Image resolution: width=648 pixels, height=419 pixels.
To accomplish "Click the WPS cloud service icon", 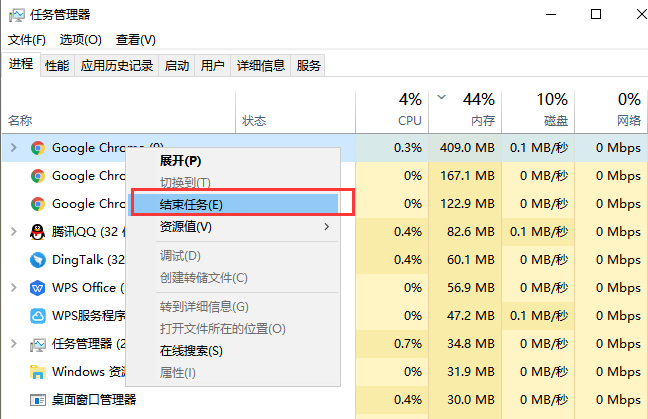I will coord(37,316).
